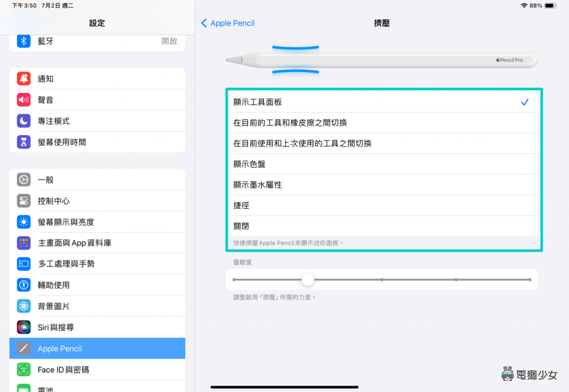The height and width of the screenshot is (392, 569).
Task: Tap the Wi-Fi status icon
Action: (x=524, y=6)
